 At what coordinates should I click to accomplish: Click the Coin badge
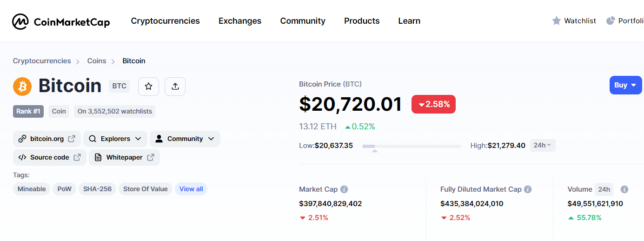click(59, 111)
